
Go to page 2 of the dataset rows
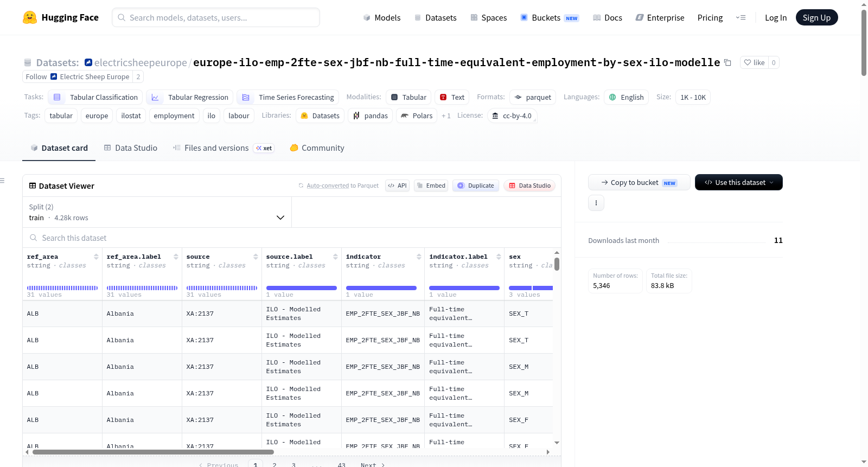click(275, 465)
